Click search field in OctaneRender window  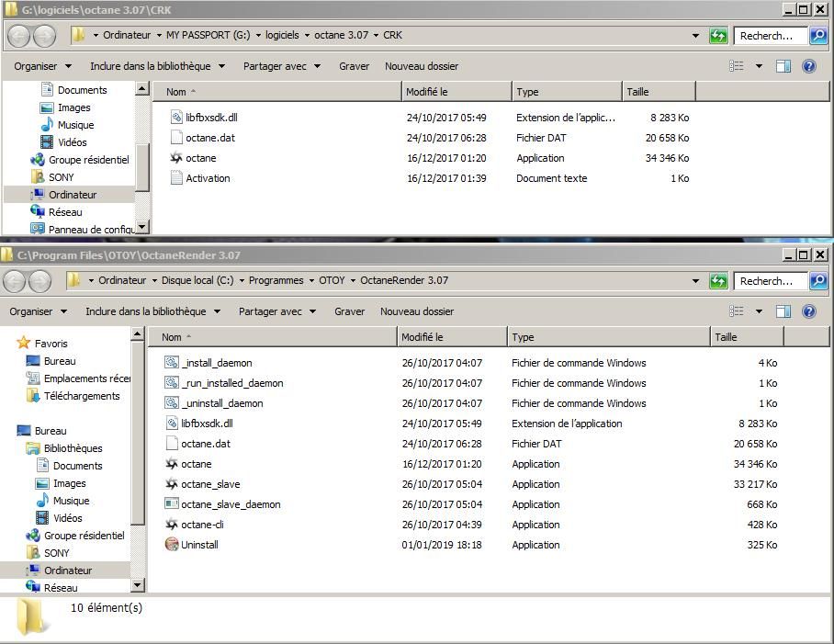click(x=771, y=281)
